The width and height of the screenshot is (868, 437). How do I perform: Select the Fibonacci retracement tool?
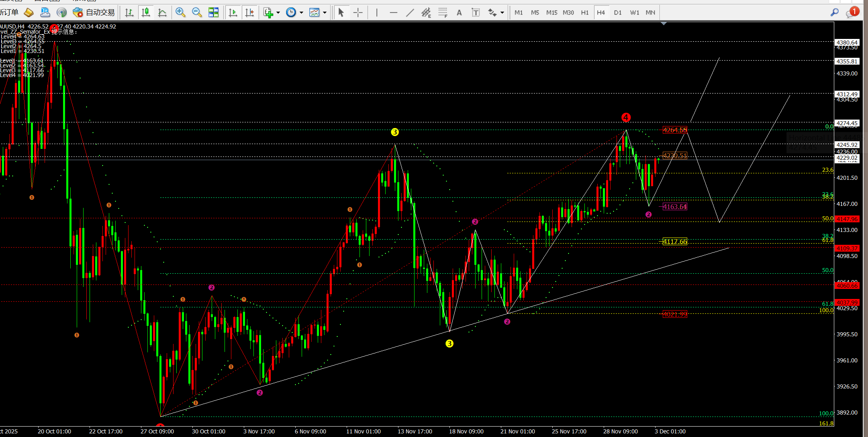click(443, 12)
